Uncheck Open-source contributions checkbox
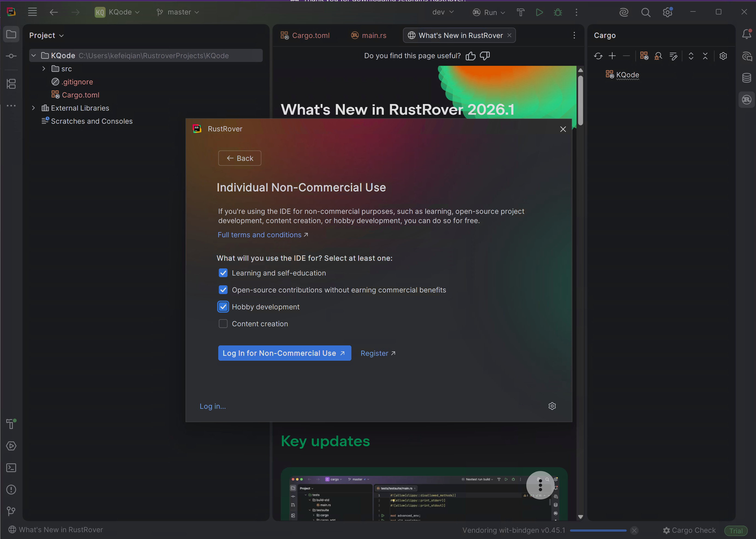The image size is (756, 539). 223,290
